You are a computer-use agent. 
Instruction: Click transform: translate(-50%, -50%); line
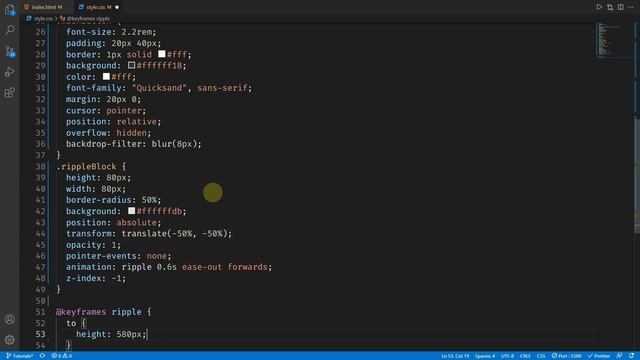(x=149, y=233)
